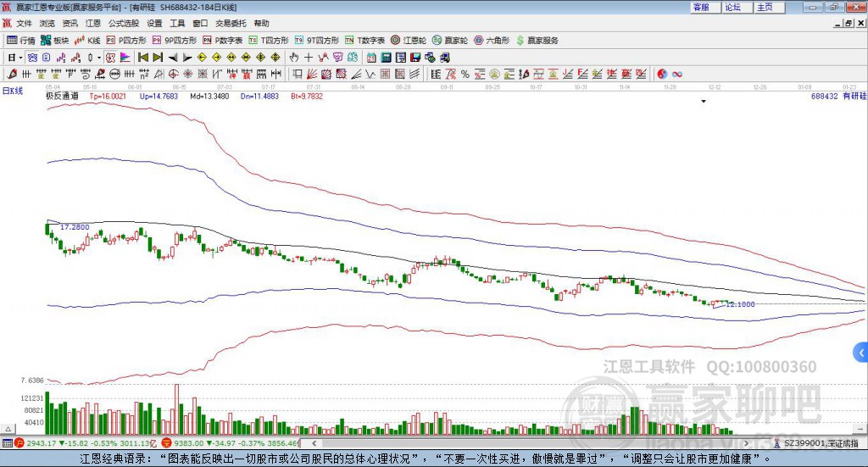Open the P四方形 tool
This screenshot has width=868, height=467.
tap(126, 41)
